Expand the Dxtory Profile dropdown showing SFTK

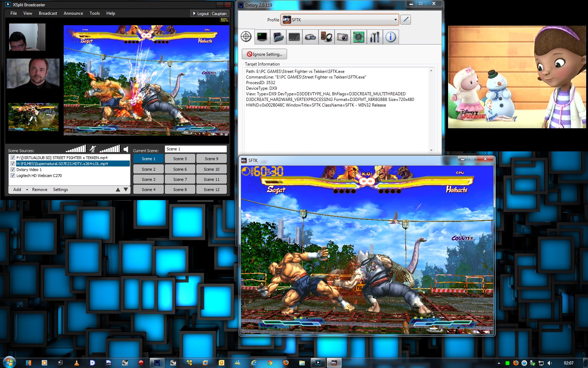340,20
